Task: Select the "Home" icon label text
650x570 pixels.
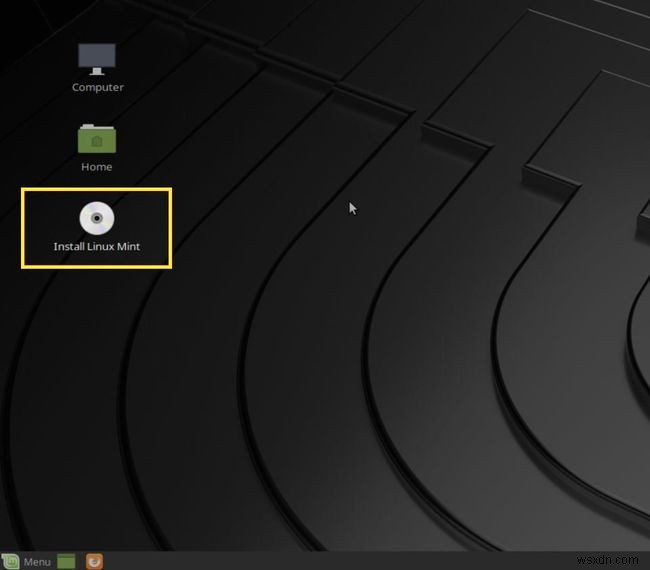Action: point(97,167)
